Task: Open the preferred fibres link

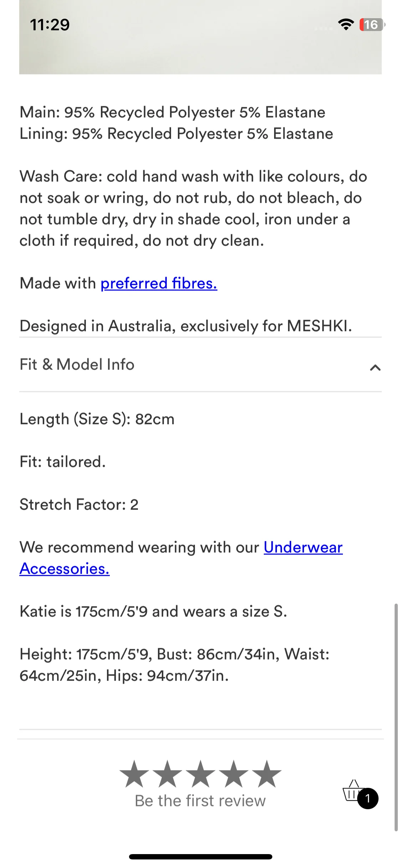Action: [x=159, y=284]
